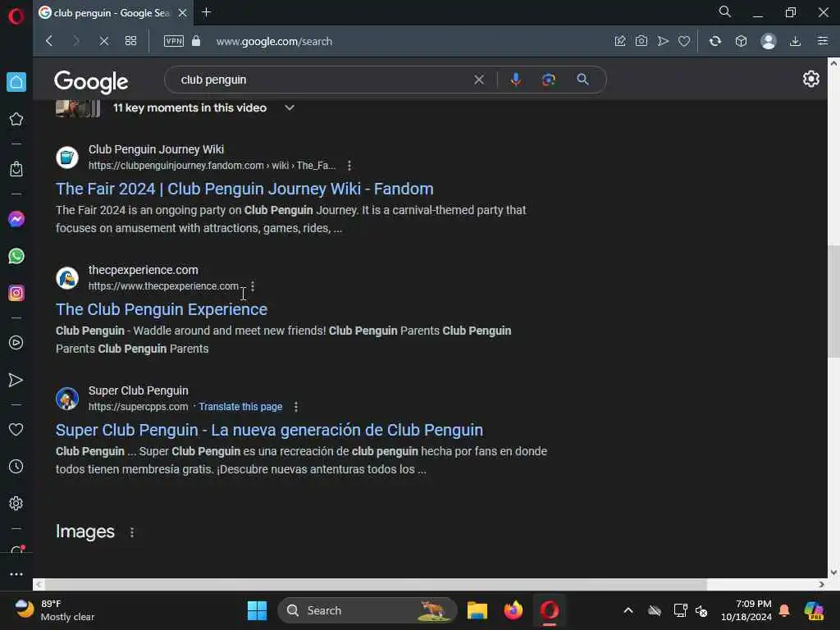840x630 pixels.
Task: Open a new tab
Action: 206,11
